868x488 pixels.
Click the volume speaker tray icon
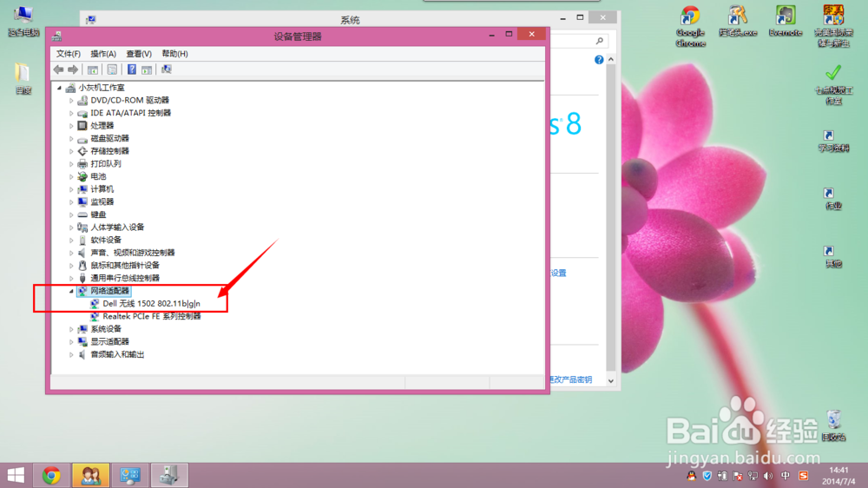(x=768, y=476)
